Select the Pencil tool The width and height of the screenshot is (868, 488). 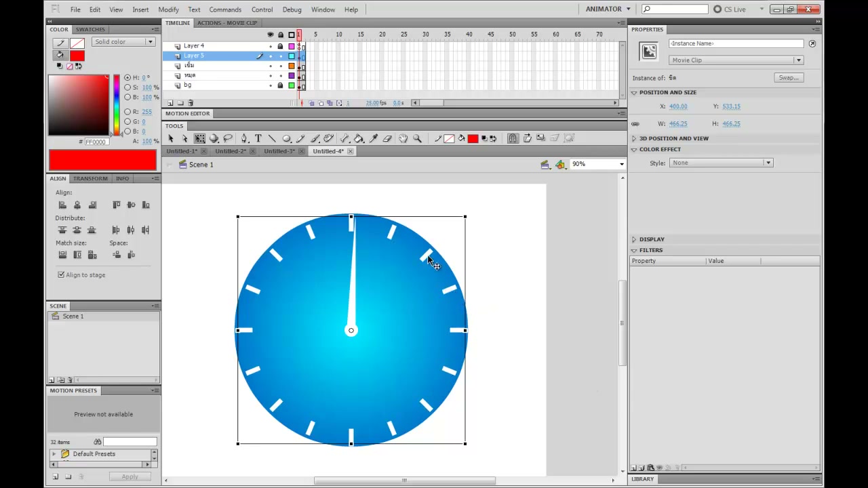(300, 138)
